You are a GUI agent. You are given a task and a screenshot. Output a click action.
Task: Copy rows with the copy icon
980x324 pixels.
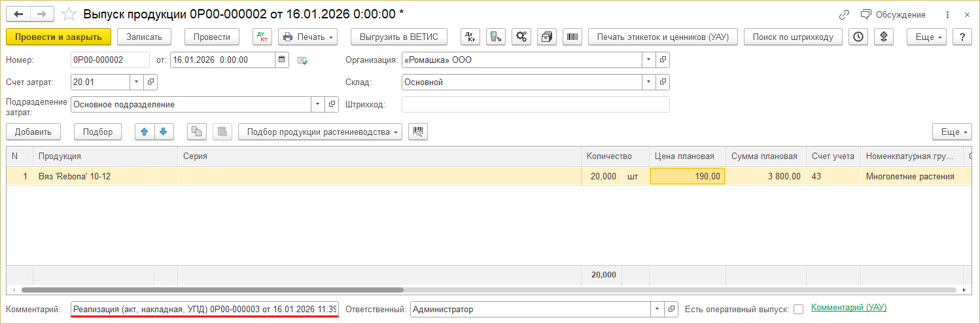pyautogui.click(x=196, y=132)
